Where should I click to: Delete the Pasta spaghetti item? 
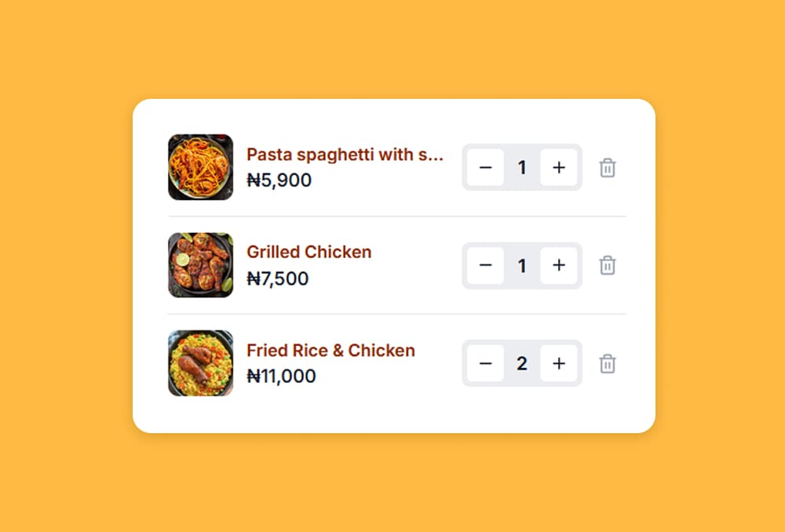tap(607, 168)
